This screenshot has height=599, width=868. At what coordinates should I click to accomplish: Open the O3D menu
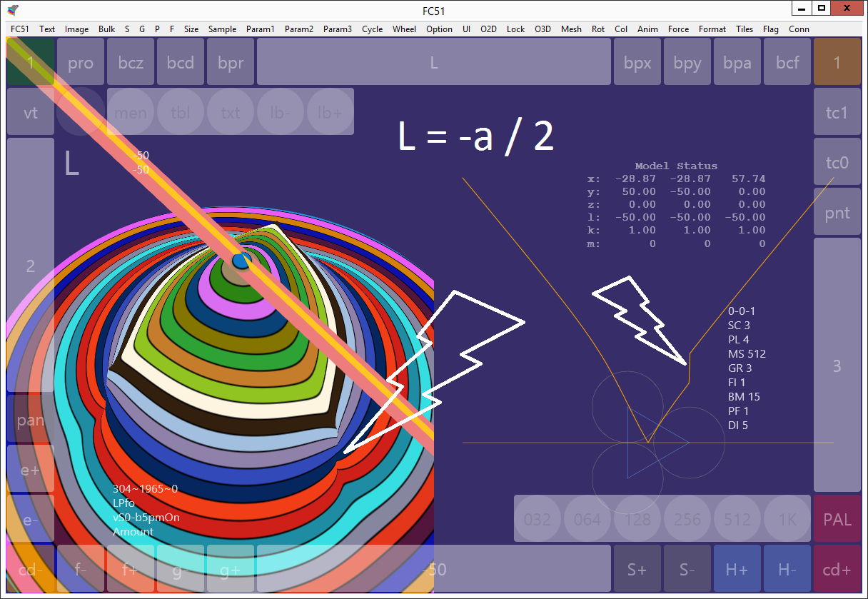(542, 29)
